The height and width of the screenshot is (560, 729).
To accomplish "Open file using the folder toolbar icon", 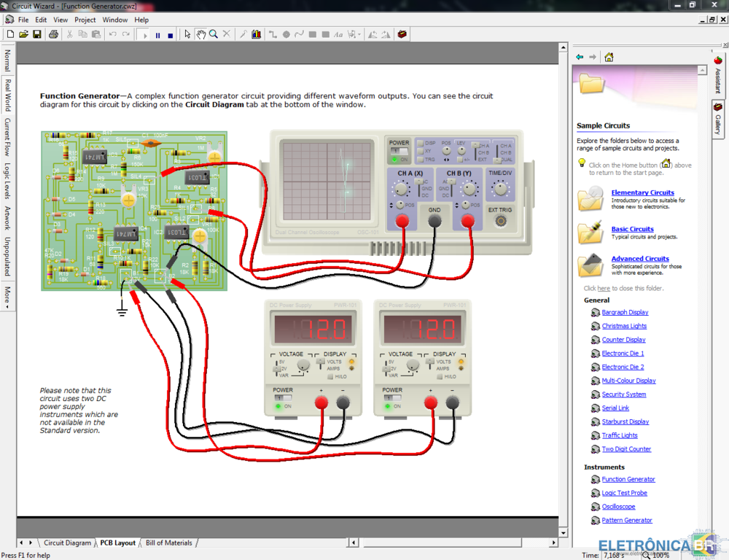I will [x=23, y=34].
